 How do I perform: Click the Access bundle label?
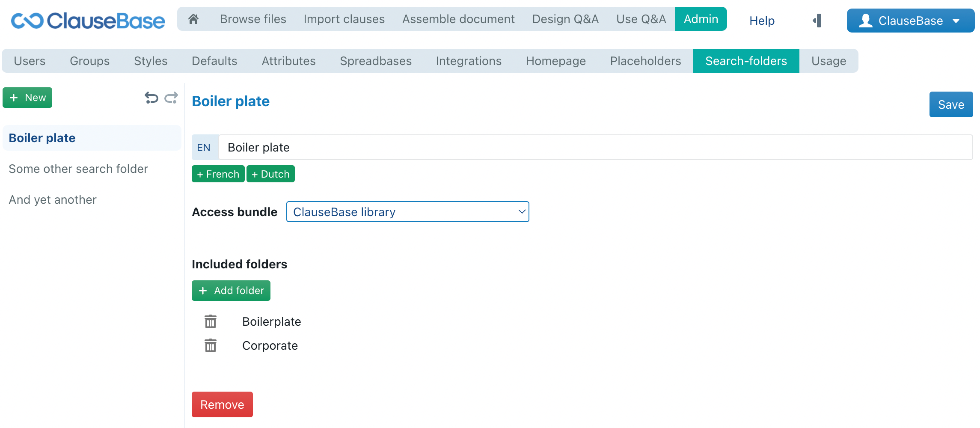[x=235, y=212]
